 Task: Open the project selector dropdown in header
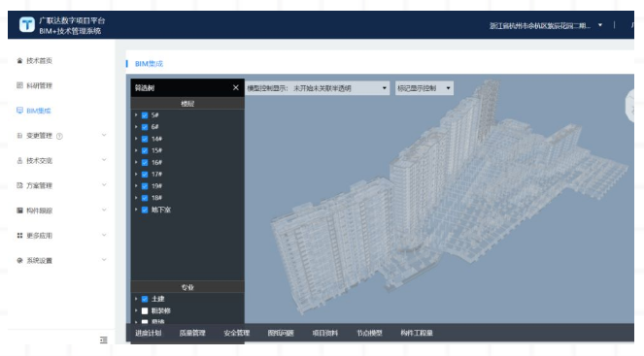pyautogui.click(x=600, y=25)
